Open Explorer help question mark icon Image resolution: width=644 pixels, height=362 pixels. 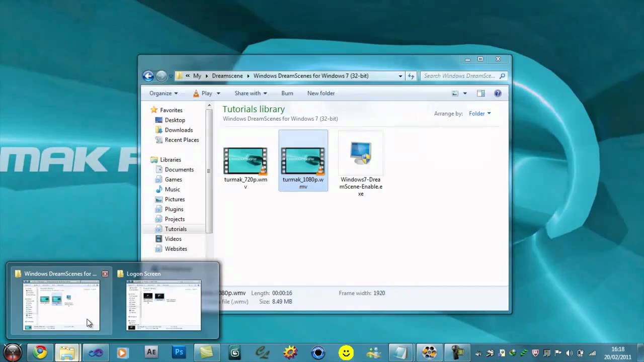point(498,93)
